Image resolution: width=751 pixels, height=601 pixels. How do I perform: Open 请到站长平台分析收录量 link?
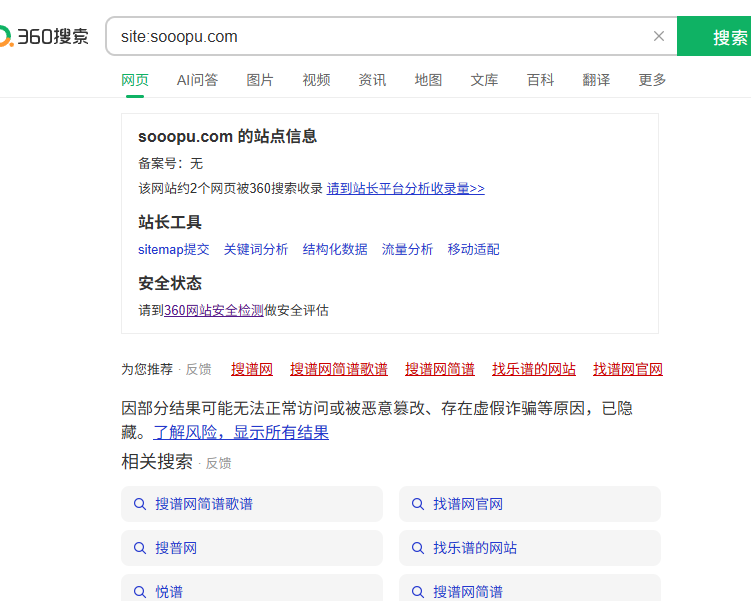406,189
